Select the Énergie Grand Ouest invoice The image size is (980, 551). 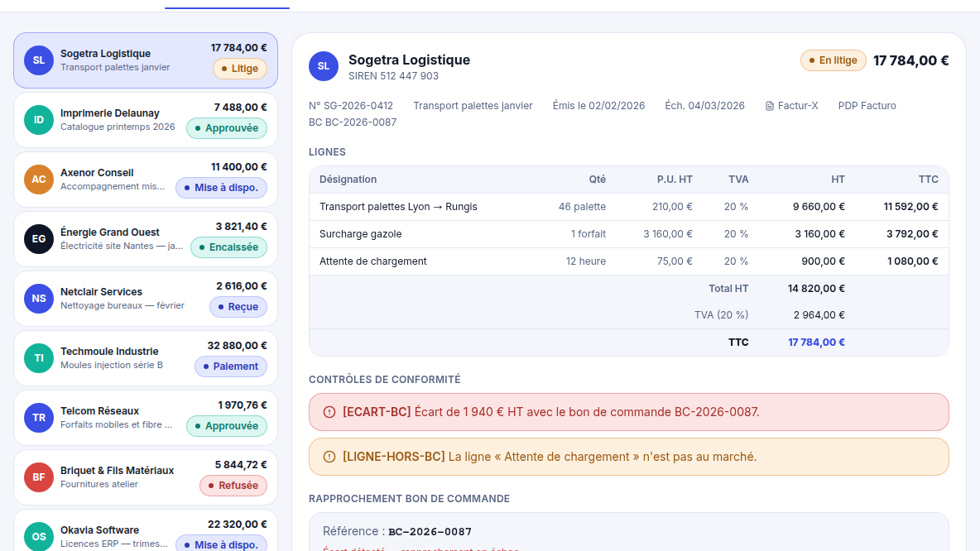pos(146,239)
